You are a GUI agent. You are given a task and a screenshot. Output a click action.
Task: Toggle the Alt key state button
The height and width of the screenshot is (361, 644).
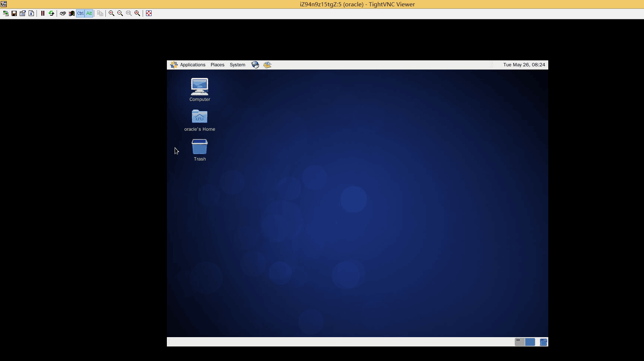tap(89, 13)
